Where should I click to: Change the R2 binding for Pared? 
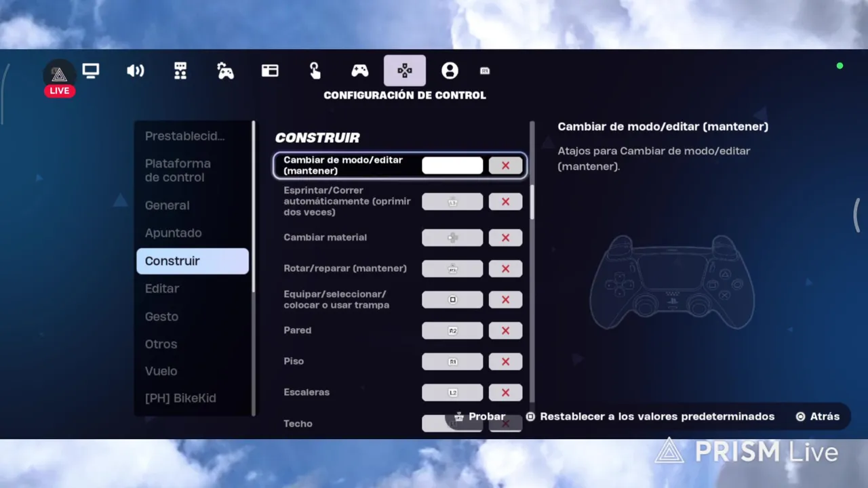(x=452, y=331)
